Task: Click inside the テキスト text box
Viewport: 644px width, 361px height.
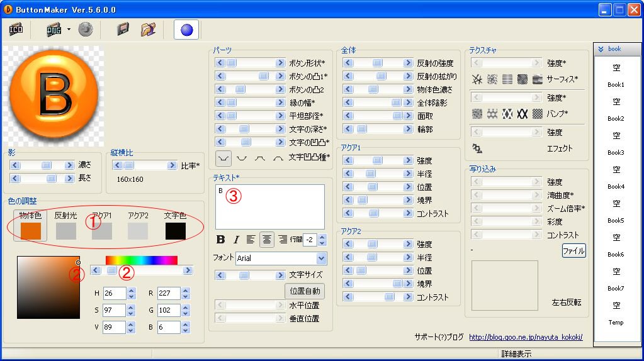Action: click(269, 206)
